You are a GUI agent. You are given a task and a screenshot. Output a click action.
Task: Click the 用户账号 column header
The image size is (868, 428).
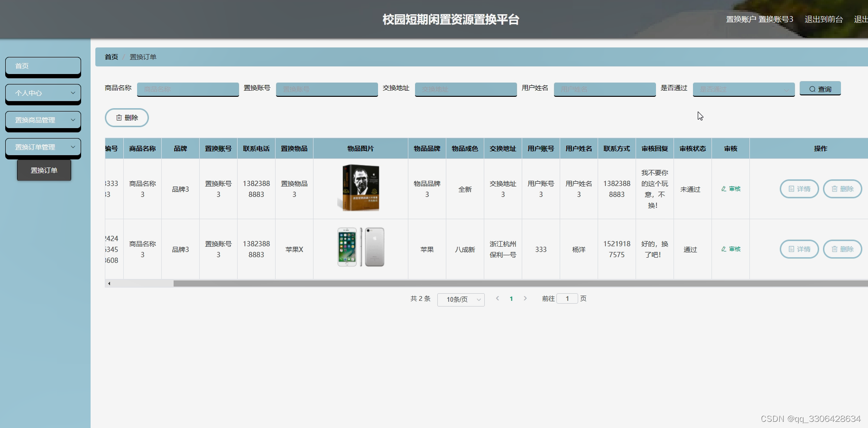[x=541, y=149]
